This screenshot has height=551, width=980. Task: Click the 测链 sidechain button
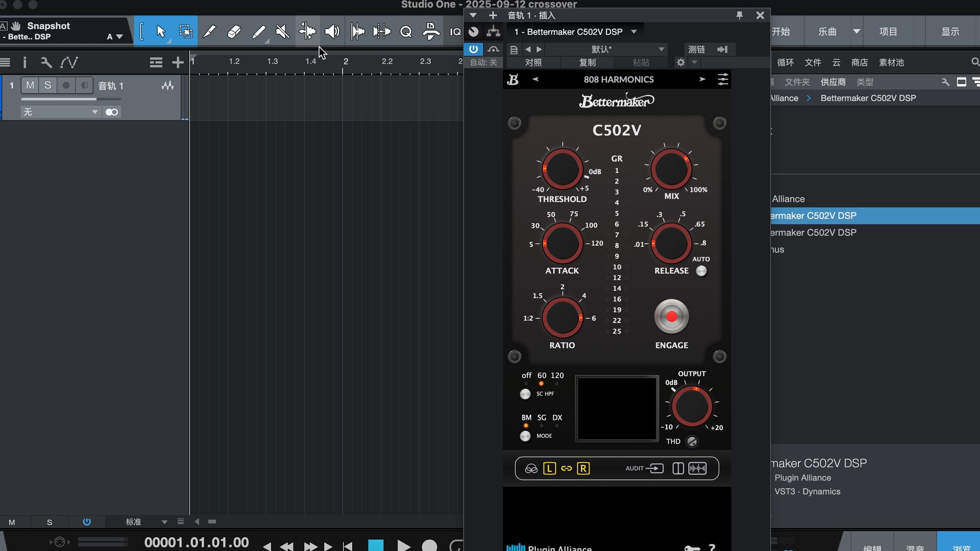pyautogui.click(x=696, y=49)
